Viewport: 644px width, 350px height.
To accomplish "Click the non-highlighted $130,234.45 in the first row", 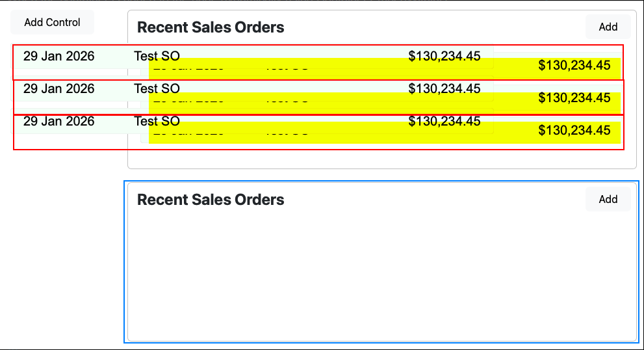I will click(444, 57).
